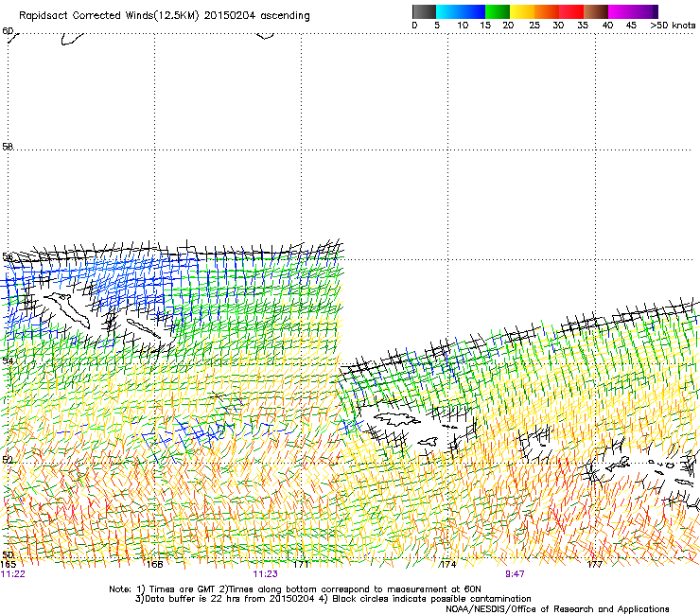Click the longitude label '165'
This screenshot has width=700, height=615.
click(8, 565)
